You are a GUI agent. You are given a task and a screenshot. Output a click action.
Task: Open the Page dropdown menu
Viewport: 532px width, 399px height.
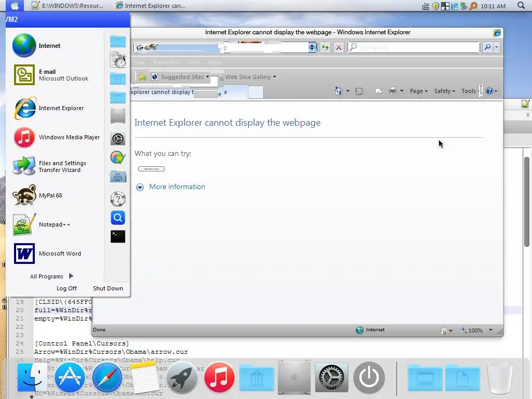419,91
